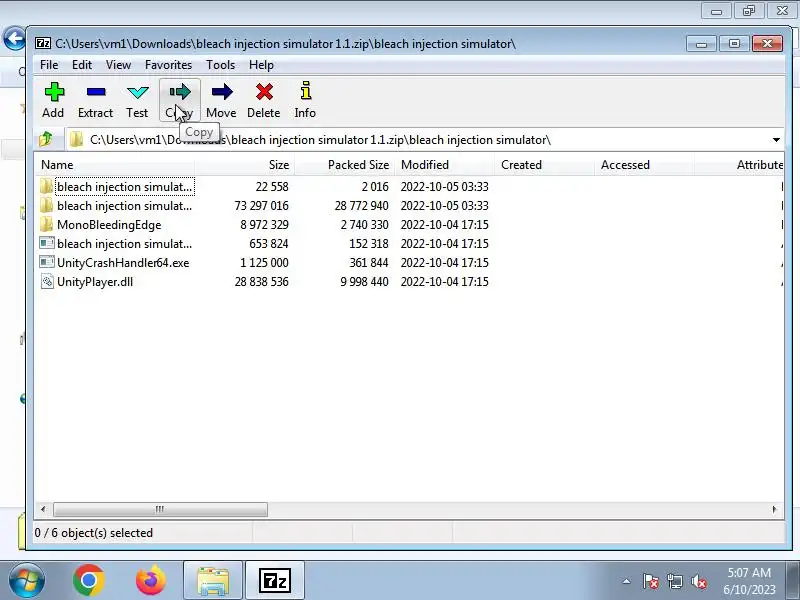Click the scrollbar left arrow
The image size is (800, 600).
coord(43,509)
